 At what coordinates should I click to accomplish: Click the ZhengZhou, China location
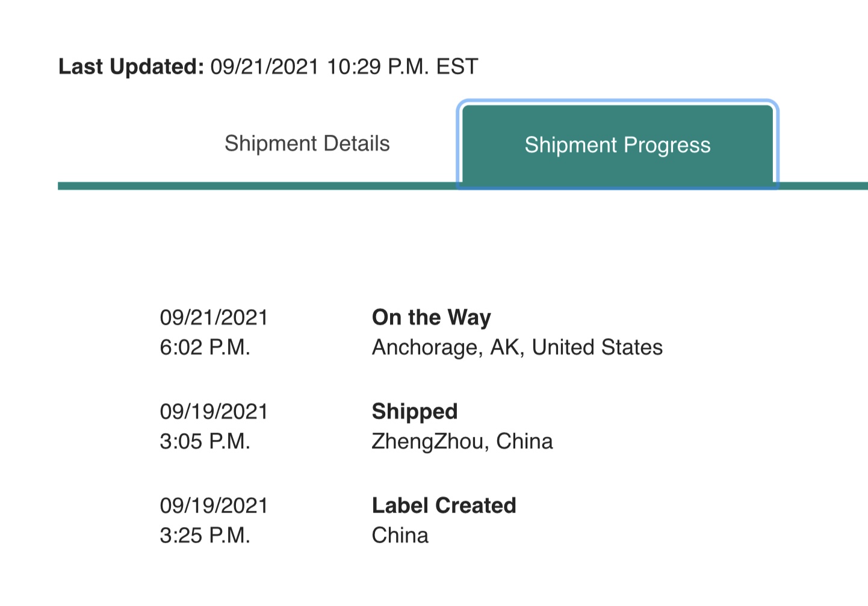tap(462, 441)
